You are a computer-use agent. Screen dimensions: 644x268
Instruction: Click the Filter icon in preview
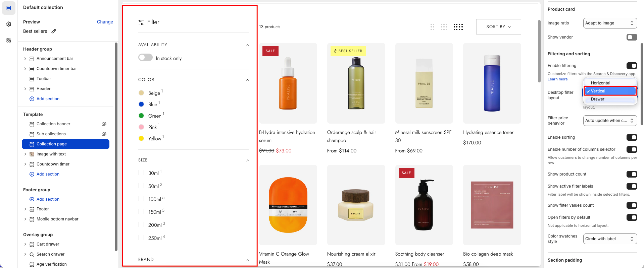pos(141,22)
